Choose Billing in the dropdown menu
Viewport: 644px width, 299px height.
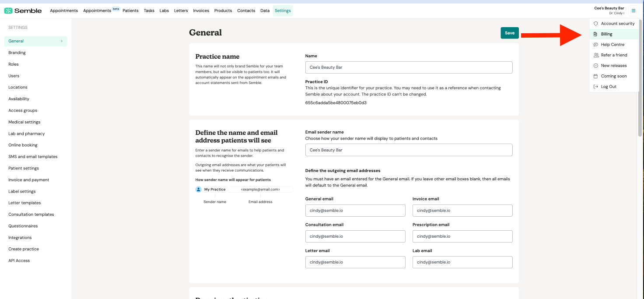pyautogui.click(x=614, y=34)
